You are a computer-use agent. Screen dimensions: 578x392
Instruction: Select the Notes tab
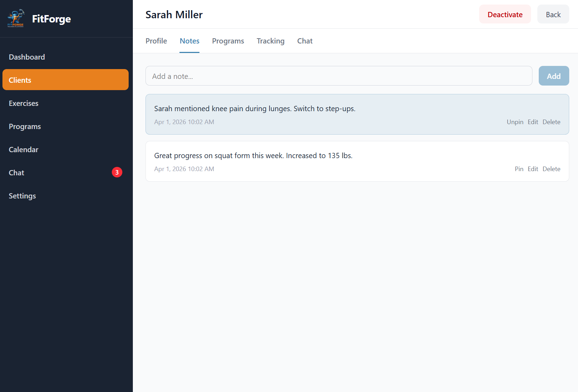(x=189, y=41)
